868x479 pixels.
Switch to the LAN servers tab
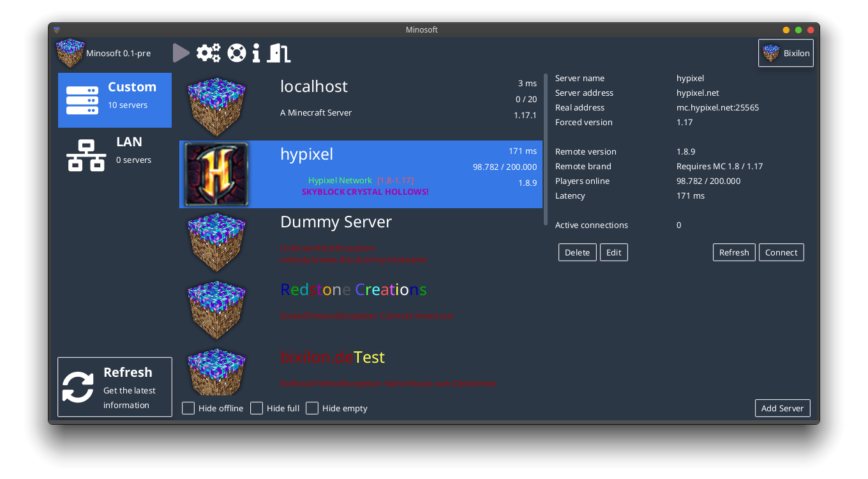tap(115, 155)
